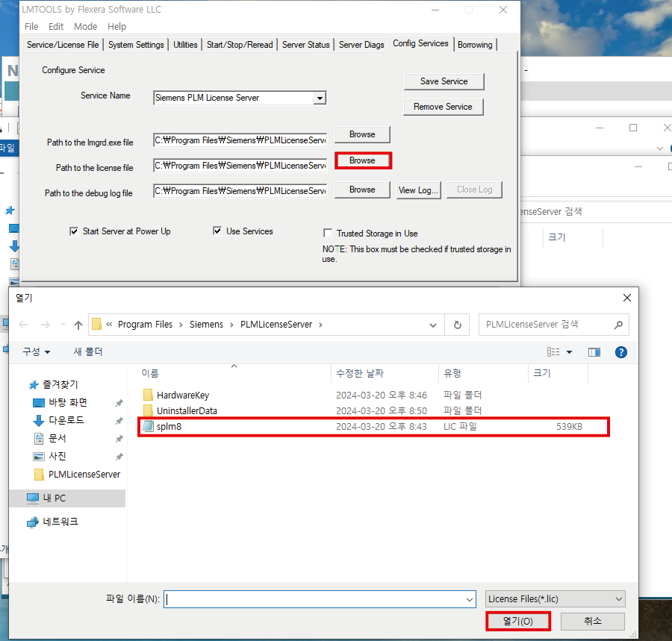Browse for the debug log file
Screen dimensions: 672x641
tap(362, 190)
